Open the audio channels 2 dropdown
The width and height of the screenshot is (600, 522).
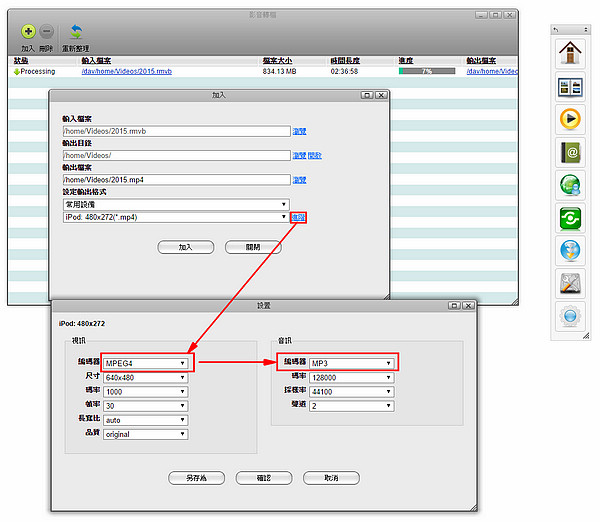click(x=352, y=406)
